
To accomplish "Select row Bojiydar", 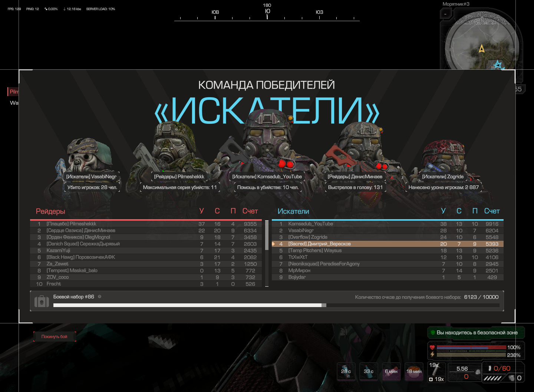I will (x=388, y=277).
